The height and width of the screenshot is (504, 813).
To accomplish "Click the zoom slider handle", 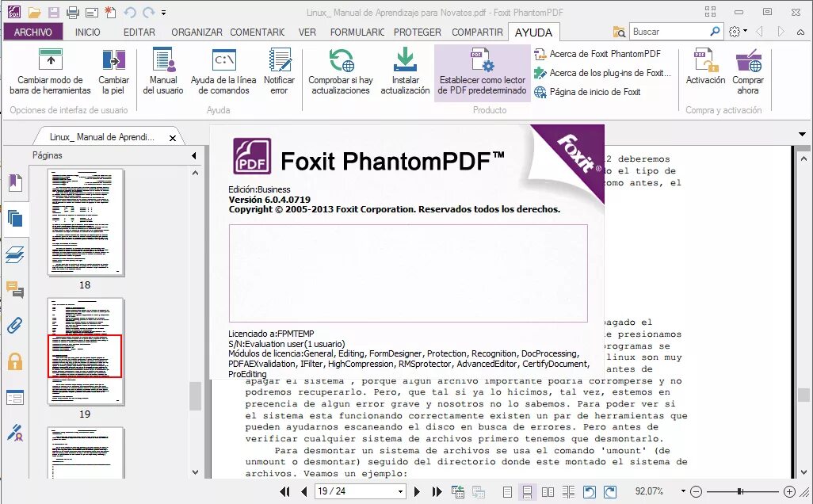I will (740, 491).
